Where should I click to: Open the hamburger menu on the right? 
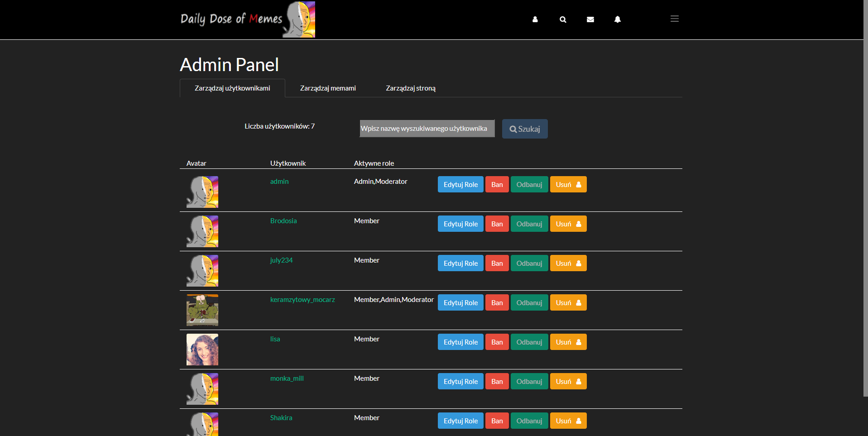(x=674, y=19)
